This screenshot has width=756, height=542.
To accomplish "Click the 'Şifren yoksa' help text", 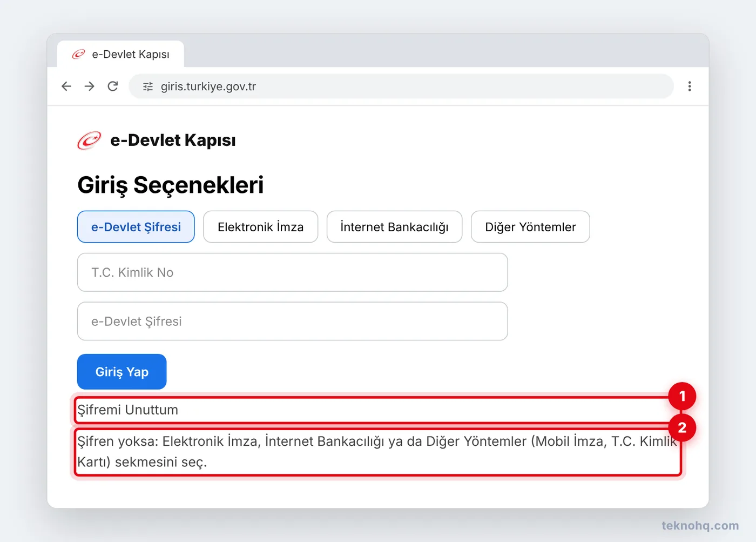I will 377,452.
